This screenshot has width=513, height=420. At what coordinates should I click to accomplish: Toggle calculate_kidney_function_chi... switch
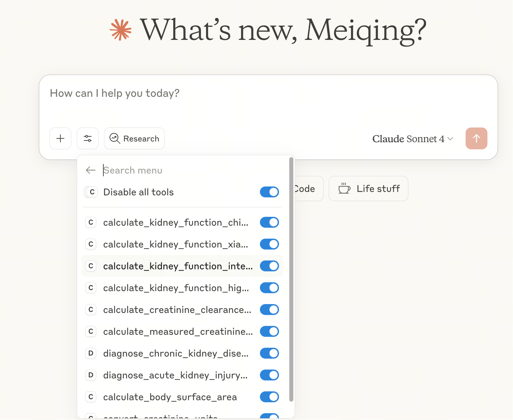point(269,222)
